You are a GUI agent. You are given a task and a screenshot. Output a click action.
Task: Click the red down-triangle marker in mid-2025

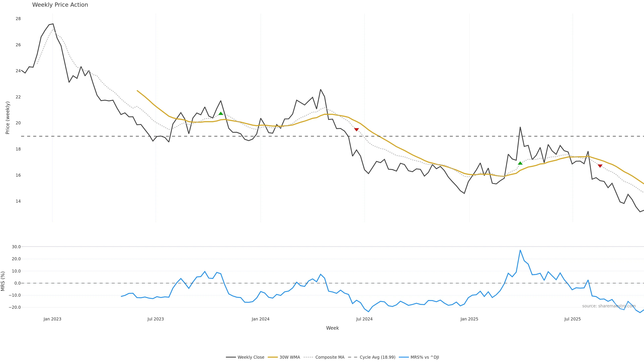point(600,166)
